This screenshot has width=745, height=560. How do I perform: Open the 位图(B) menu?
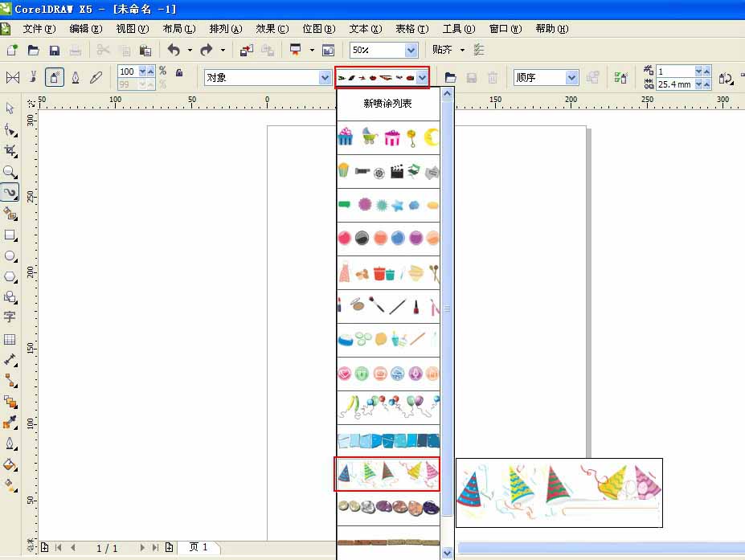tap(319, 29)
